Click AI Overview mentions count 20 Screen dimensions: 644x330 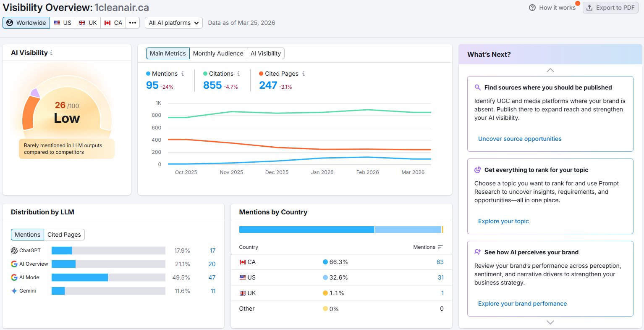[x=212, y=264]
